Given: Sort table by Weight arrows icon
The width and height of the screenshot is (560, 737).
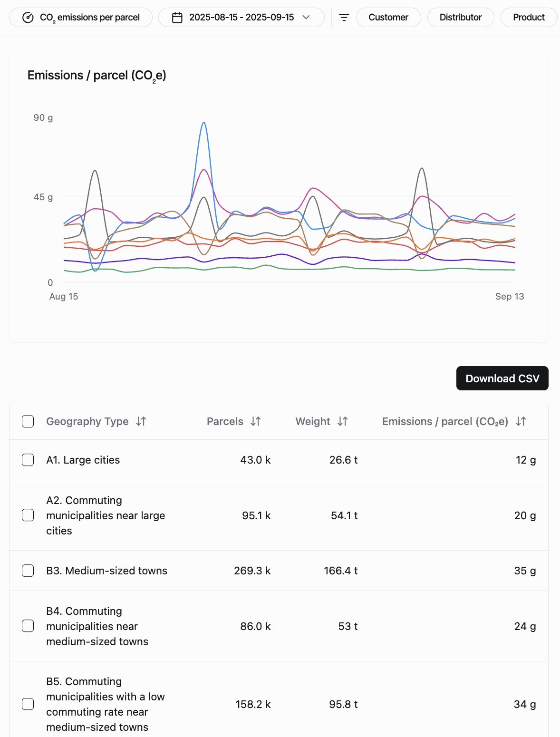Looking at the screenshot, I should pyautogui.click(x=343, y=421).
